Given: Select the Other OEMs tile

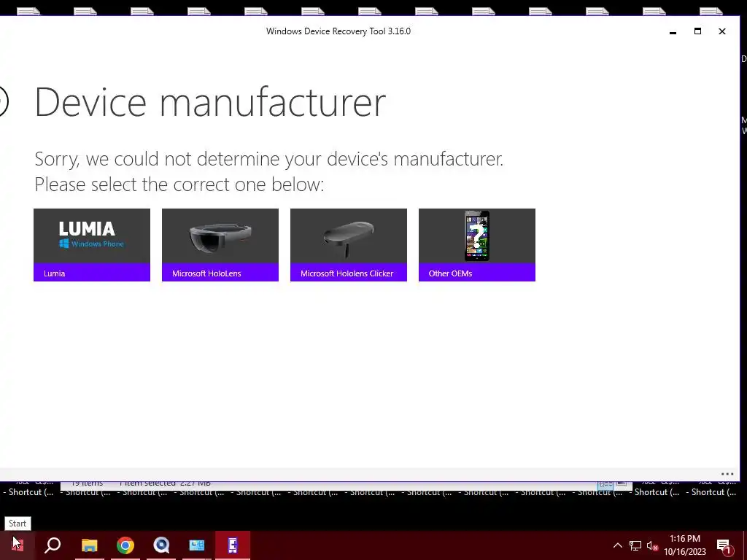Looking at the screenshot, I should pyautogui.click(x=477, y=245).
